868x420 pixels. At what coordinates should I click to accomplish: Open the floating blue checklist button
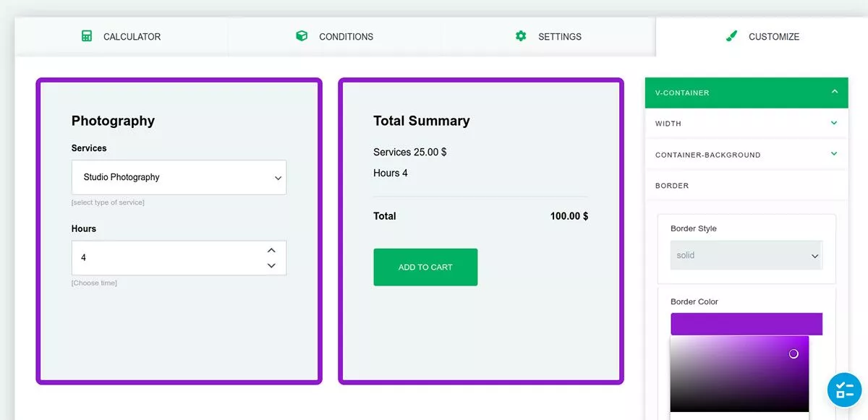845,390
